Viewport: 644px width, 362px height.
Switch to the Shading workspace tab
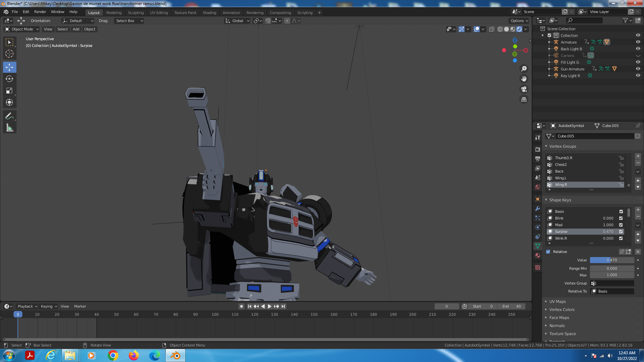(x=209, y=13)
